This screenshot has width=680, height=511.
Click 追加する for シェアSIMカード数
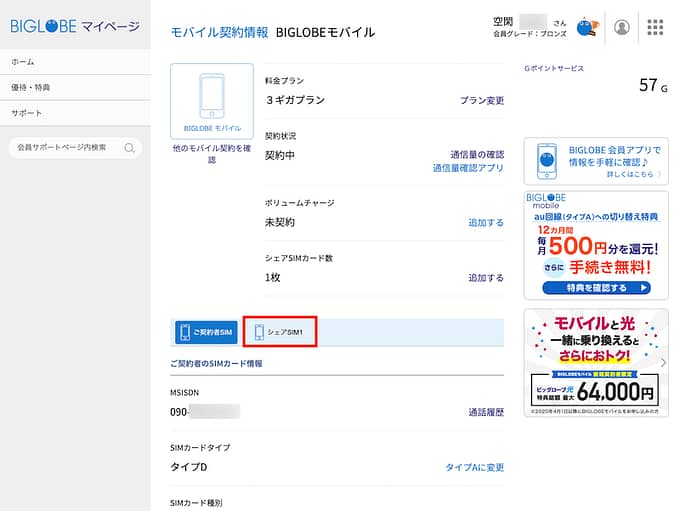[x=486, y=278]
